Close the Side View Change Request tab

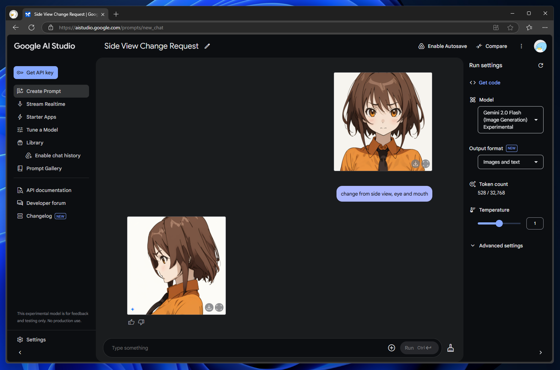point(102,14)
